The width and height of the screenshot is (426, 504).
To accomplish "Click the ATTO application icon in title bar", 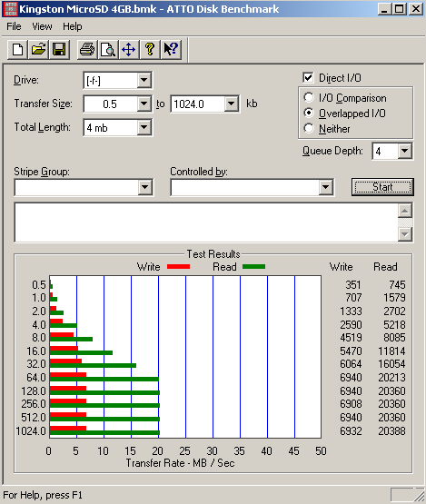I will (x=10, y=9).
